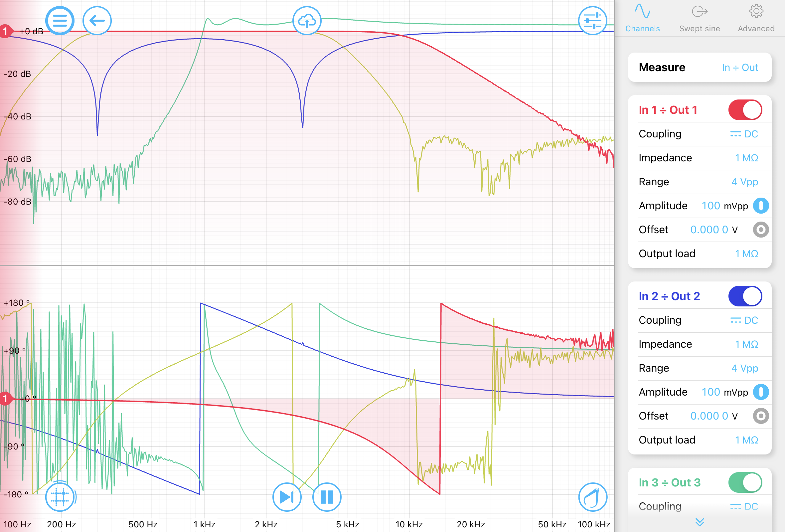Click the +180 ° phase axis label

coord(17,303)
